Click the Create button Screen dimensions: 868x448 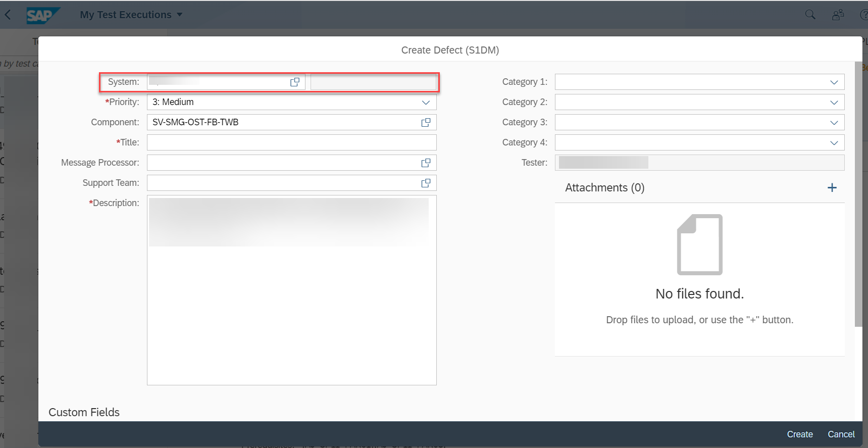800,434
